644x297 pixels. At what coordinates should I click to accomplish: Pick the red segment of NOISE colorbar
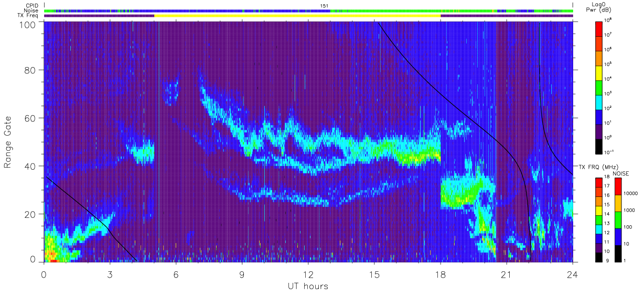point(618,186)
